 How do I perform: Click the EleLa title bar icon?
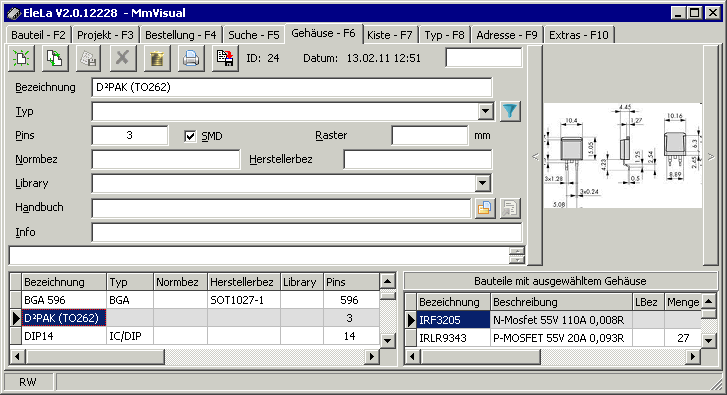pos(14,13)
